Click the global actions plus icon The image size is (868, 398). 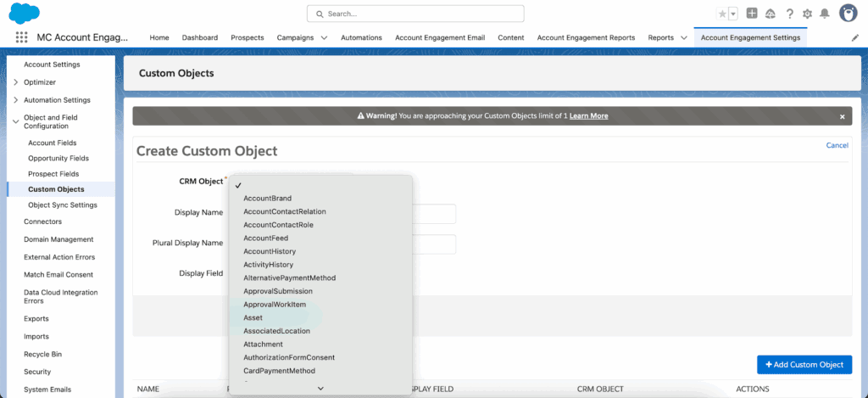point(751,14)
